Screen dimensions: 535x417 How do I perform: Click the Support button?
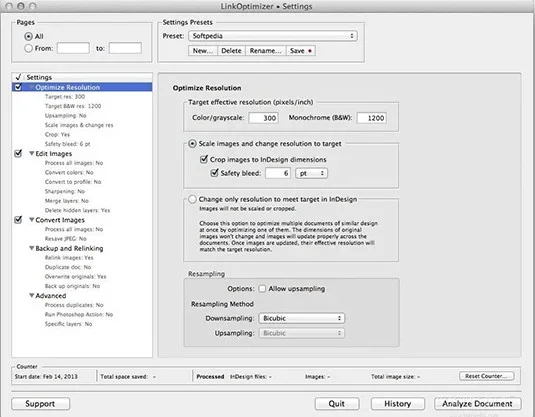41,404
